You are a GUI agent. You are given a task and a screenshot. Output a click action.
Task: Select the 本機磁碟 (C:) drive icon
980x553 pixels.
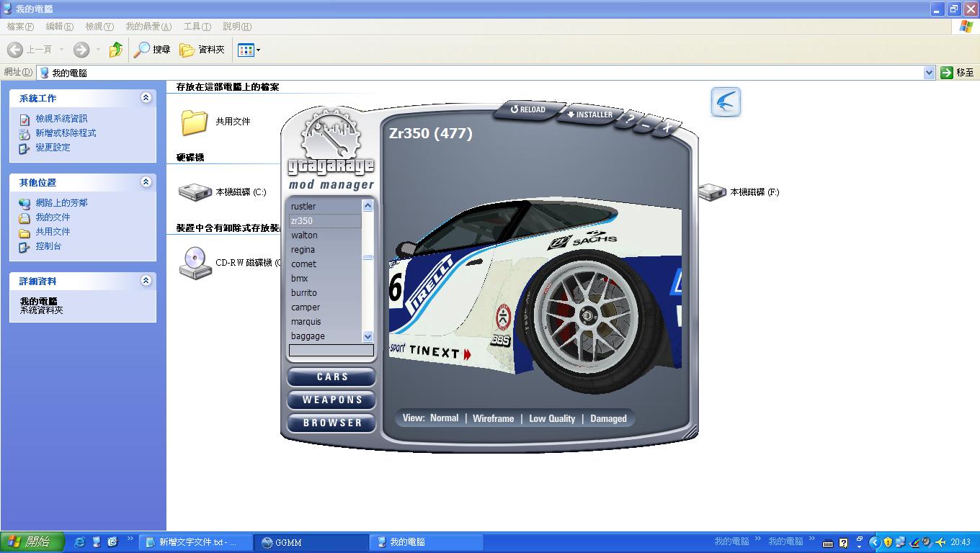point(195,192)
